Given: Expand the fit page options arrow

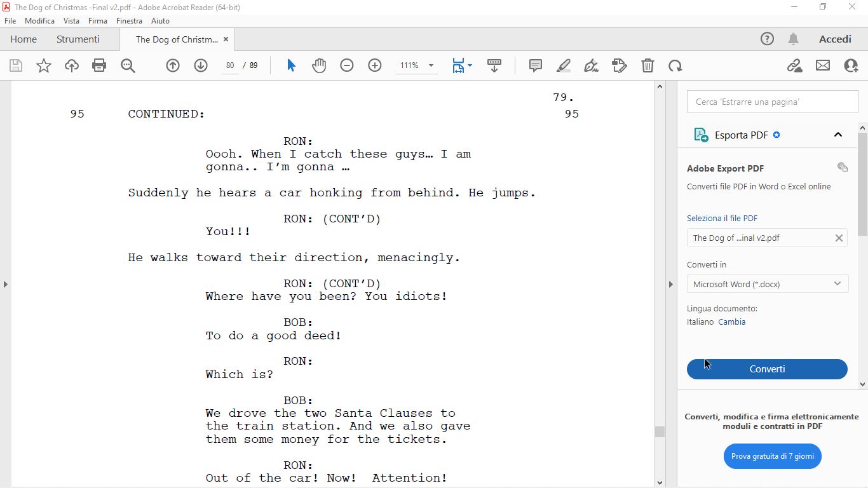Looking at the screenshot, I should click(470, 65).
